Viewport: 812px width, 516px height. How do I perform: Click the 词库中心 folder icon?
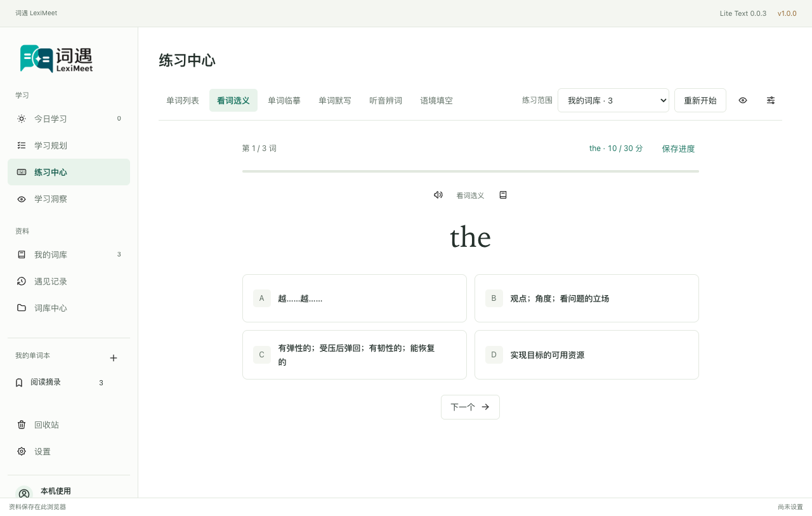(x=22, y=308)
